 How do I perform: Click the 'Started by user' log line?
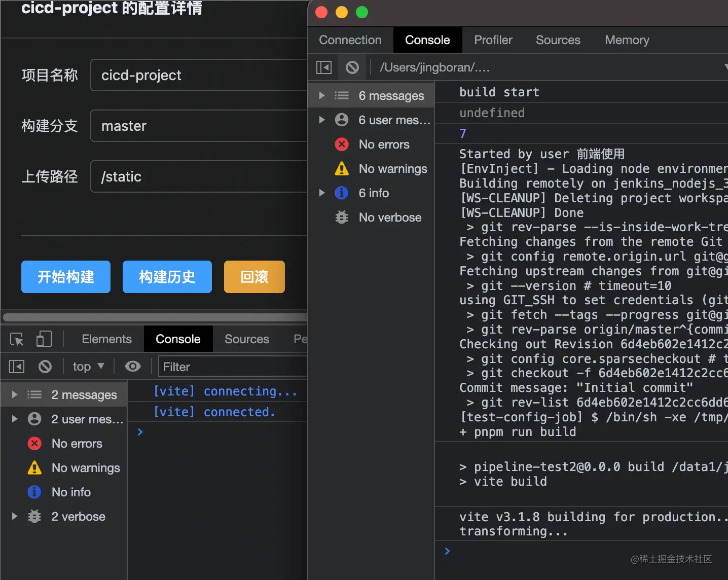(x=542, y=154)
